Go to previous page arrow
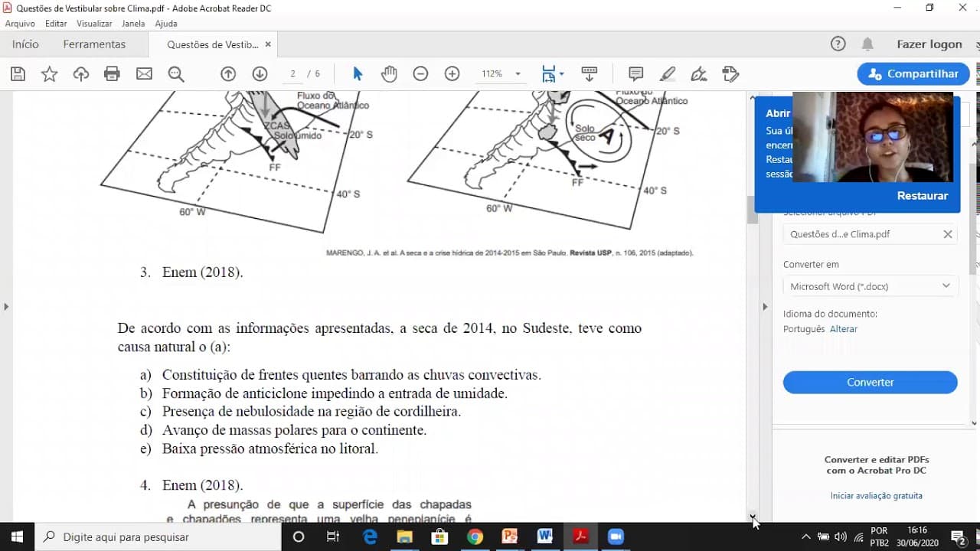The image size is (980, 551). [228, 74]
